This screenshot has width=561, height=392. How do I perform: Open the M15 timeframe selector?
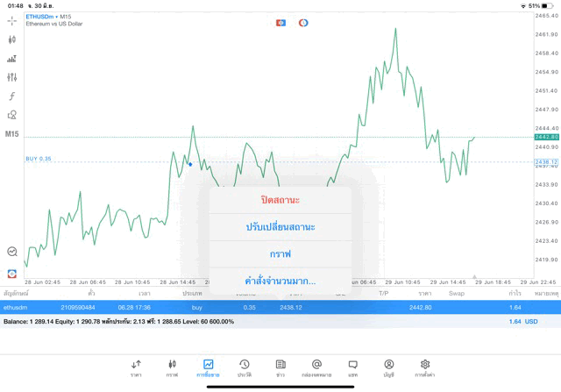pos(12,134)
